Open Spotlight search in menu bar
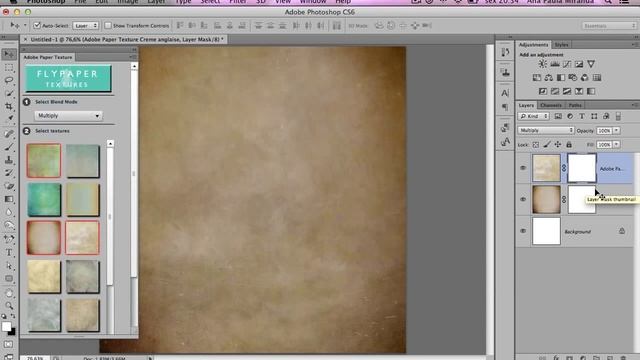Image resolution: width=640 pixels, height=360 pixels. (x=608, y=2)
